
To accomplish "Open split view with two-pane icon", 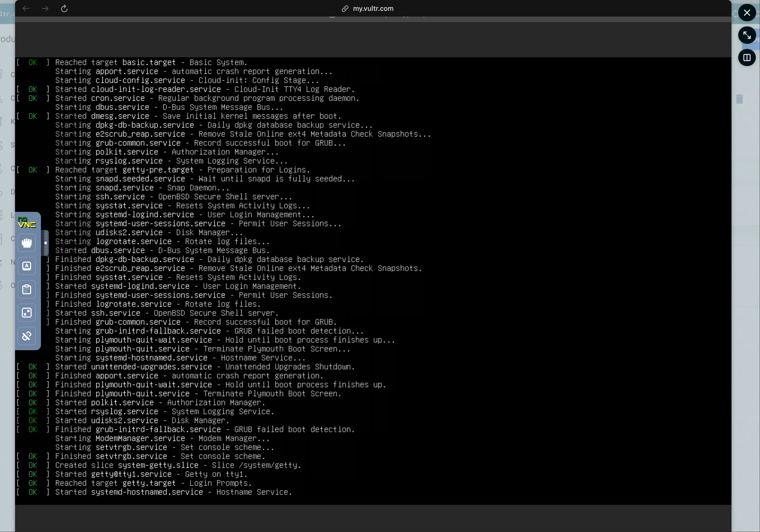I will click(x=747, y=58).
